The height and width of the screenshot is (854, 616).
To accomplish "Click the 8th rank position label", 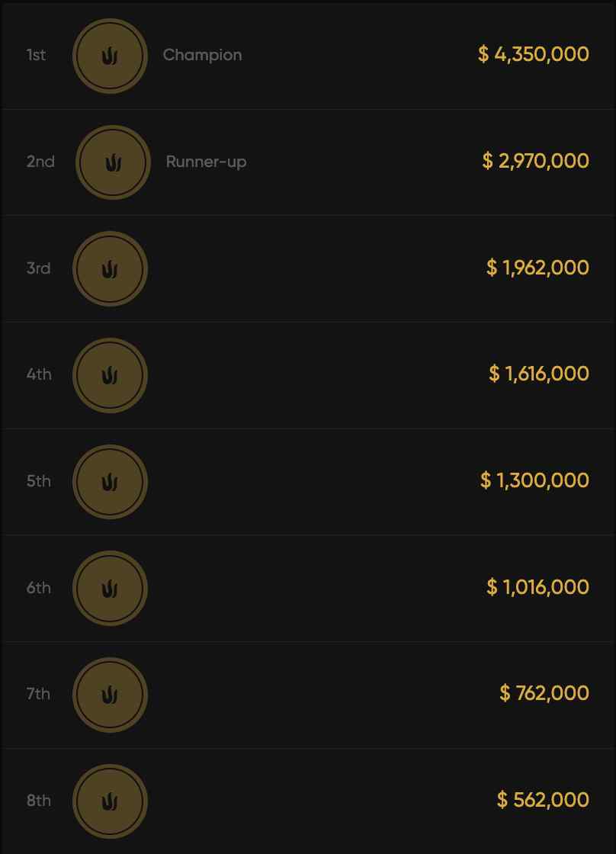I will coord(38,801).
